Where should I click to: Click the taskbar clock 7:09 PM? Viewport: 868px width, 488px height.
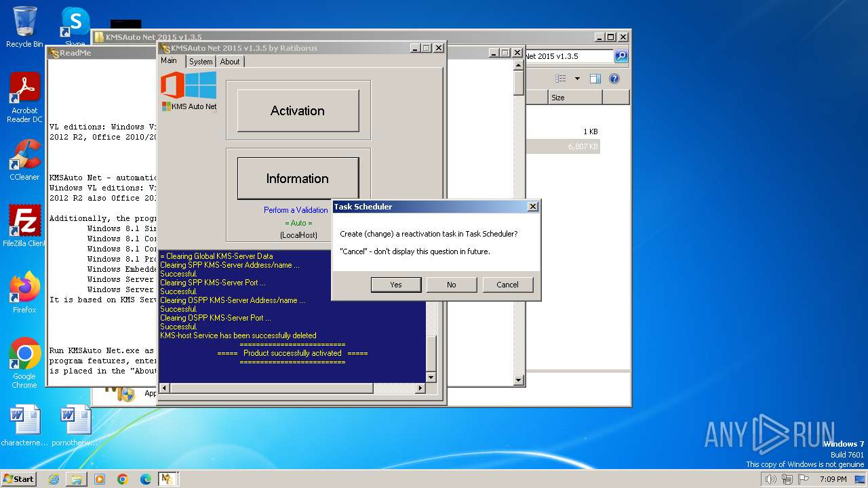pyautogui.click(x=833, y=479)
